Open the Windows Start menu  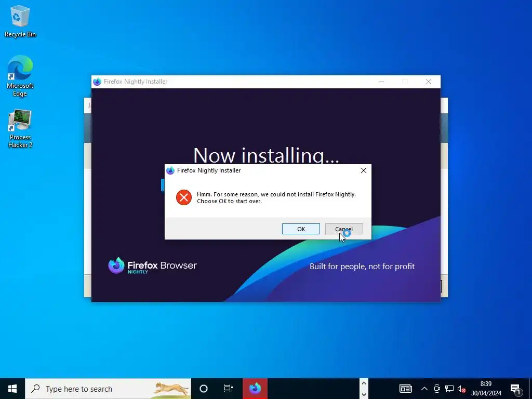pos(12,389)
